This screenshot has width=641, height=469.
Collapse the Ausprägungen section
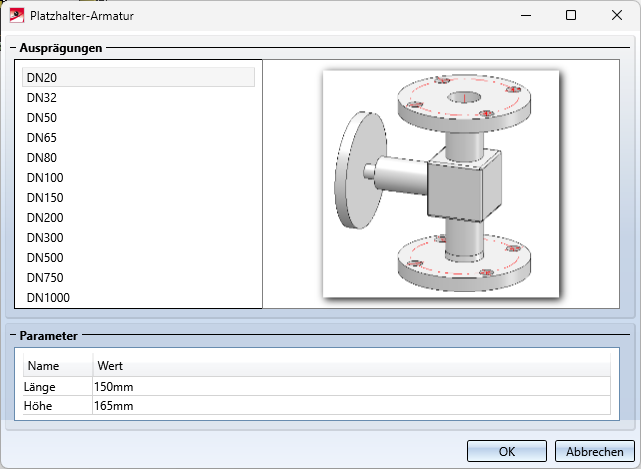[x=13, y=48]
